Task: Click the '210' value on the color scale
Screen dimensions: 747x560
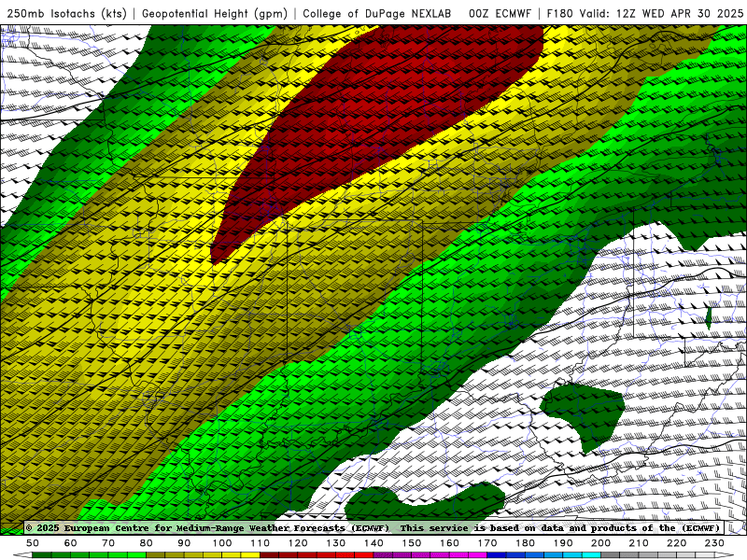Action: click(x=639, y=543)
